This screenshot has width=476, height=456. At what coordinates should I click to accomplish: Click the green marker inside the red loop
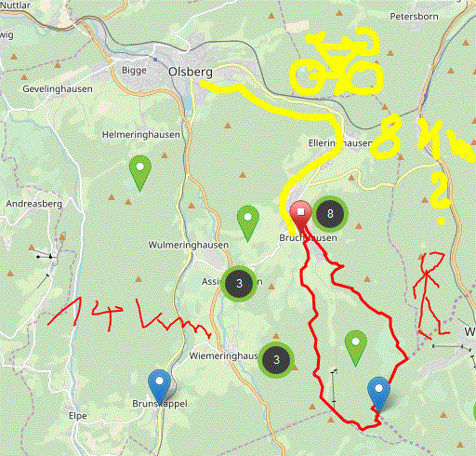tap(356, 348)
